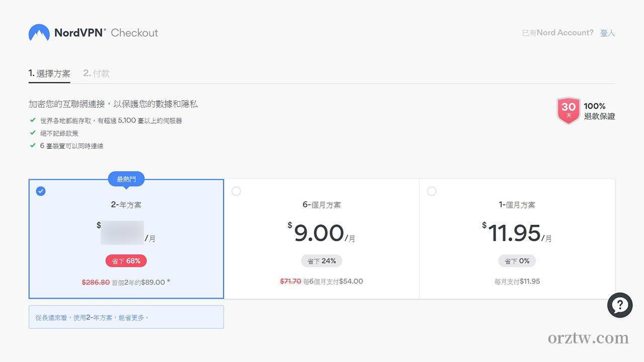Click the 6 臺裝置可以同時連線 feature line

pos(71,146)
